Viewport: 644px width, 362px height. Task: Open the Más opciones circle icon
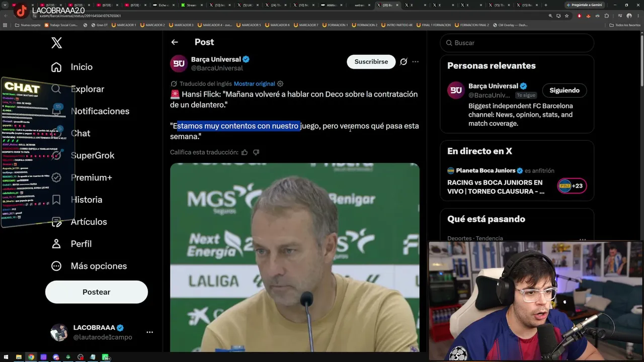point(56,266)
